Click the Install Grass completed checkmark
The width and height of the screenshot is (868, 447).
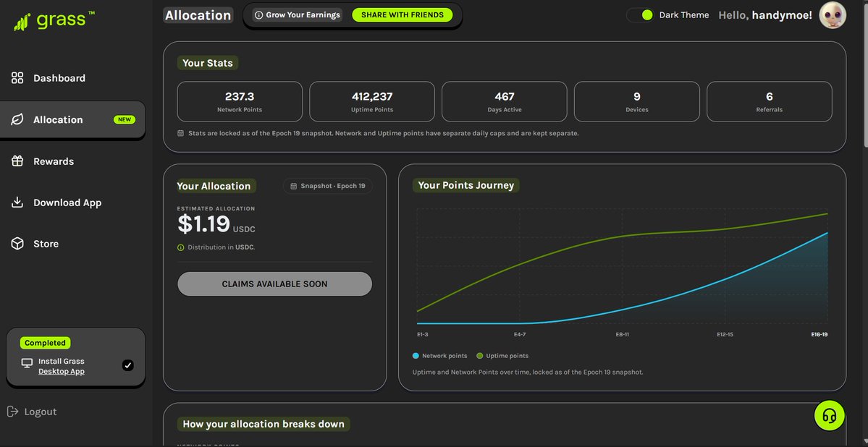tap(128, 365)
